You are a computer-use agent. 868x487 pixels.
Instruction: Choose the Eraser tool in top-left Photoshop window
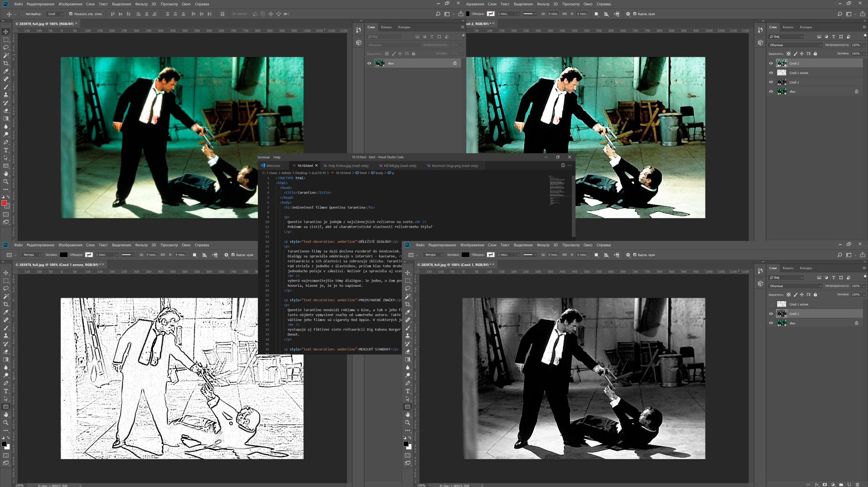click(x=6, y=111)
